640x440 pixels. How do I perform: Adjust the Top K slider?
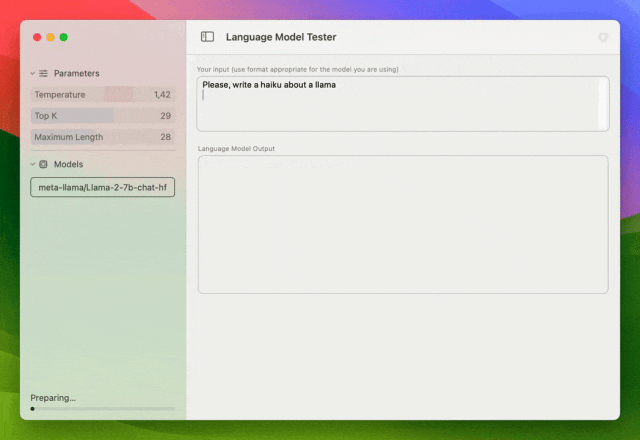click(x=103, y=116)
